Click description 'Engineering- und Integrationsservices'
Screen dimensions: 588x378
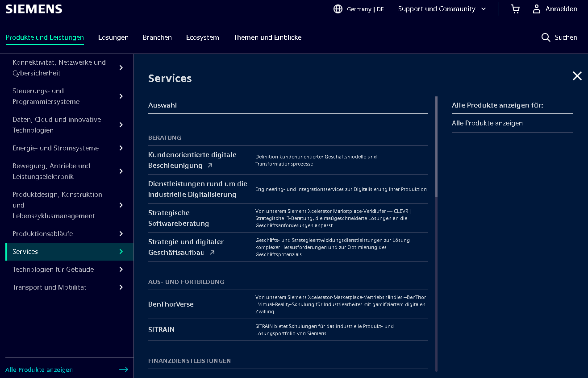[341, 189]
